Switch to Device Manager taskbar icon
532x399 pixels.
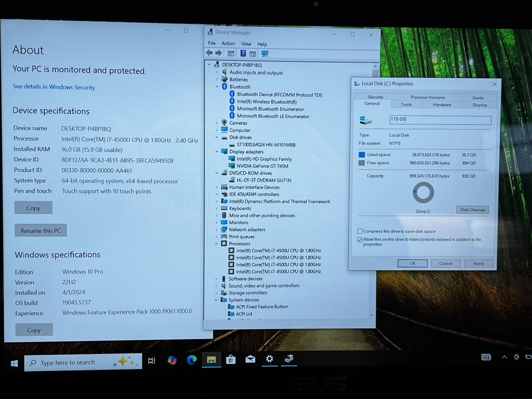(289, 358)
